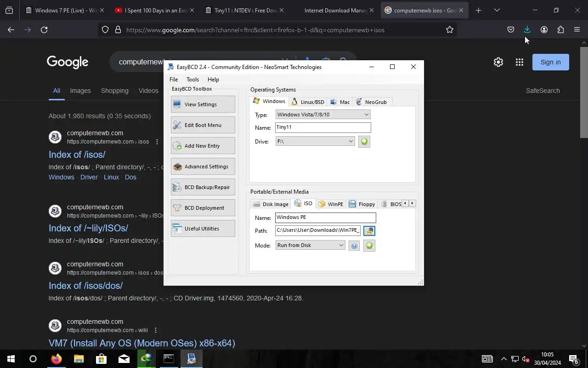The image size is (588, 368).
Task: Show hidden system tray icons
Action: [504, 359]
